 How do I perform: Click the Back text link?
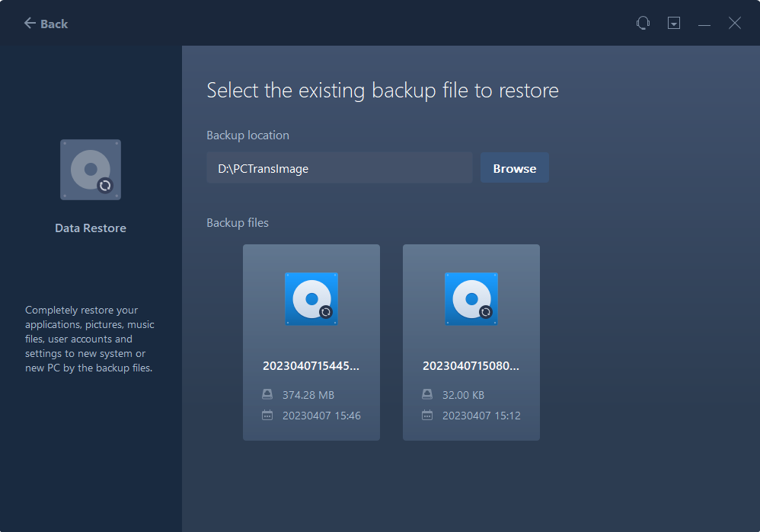pos(54,24)
